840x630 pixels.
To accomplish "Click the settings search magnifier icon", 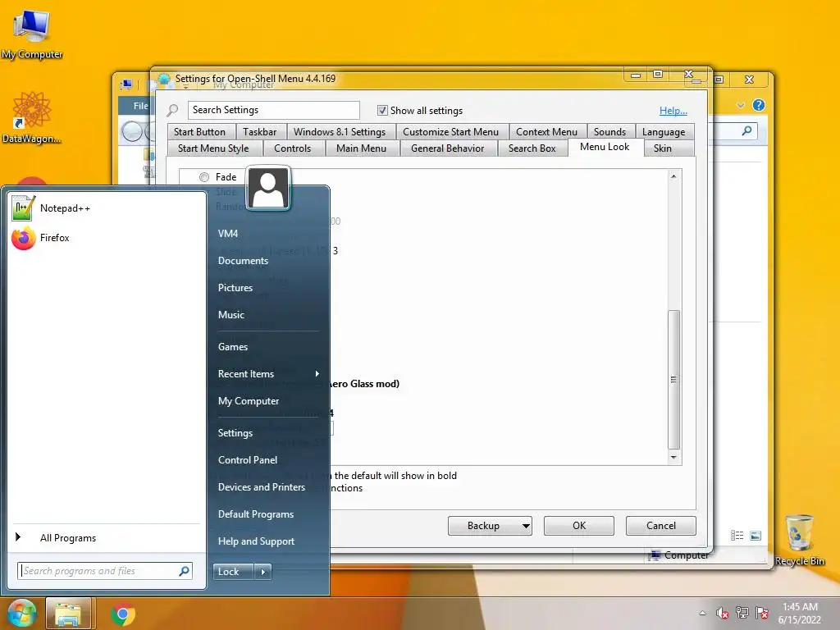I will 172,111.
